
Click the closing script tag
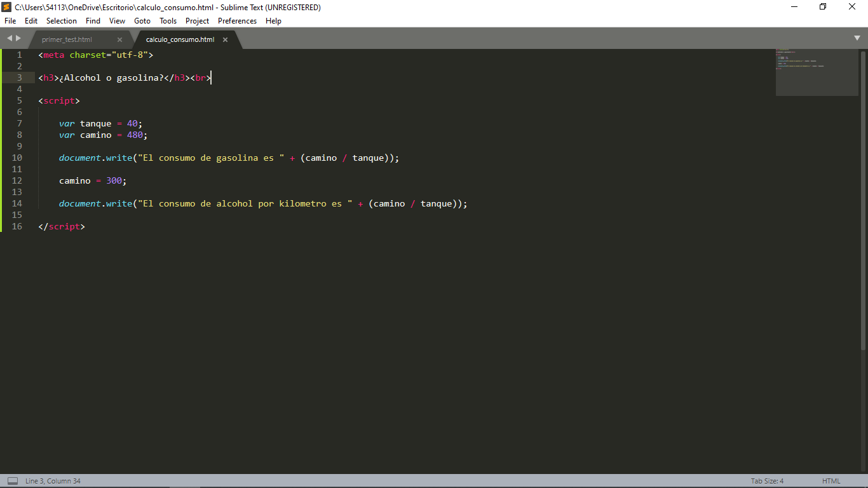(x=62, y=226)
